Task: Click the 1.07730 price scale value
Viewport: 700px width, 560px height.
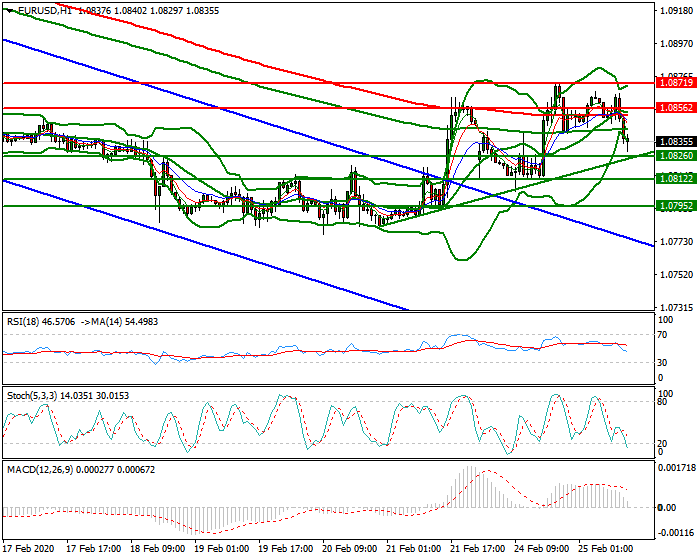Action: (677, 242)
